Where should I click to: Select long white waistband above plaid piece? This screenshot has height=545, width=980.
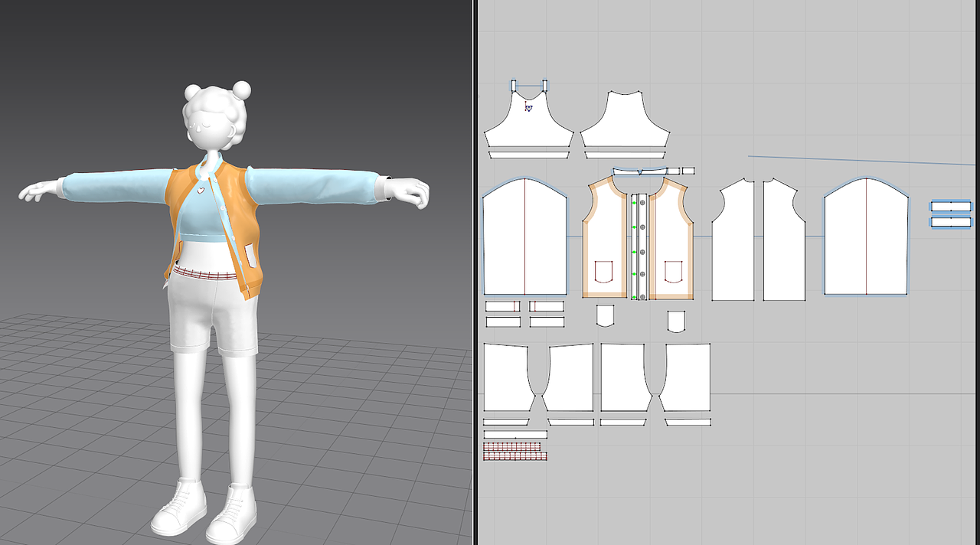(515, 435)
